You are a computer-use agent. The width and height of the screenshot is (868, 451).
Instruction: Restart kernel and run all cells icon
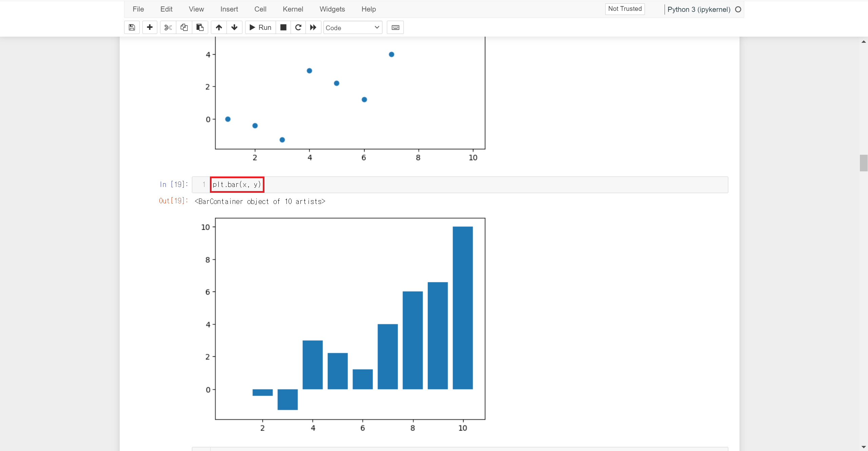point(313,27)
